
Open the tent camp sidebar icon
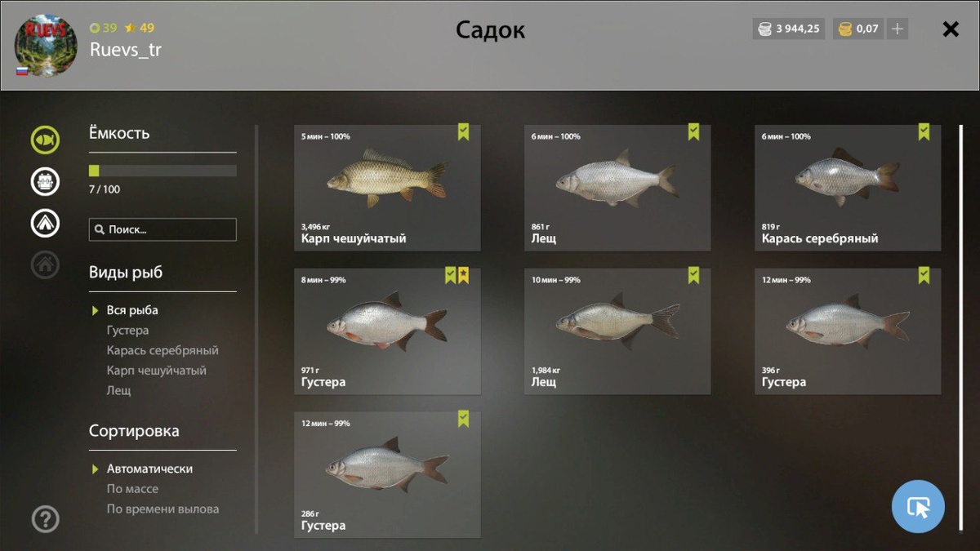point(45,222)
